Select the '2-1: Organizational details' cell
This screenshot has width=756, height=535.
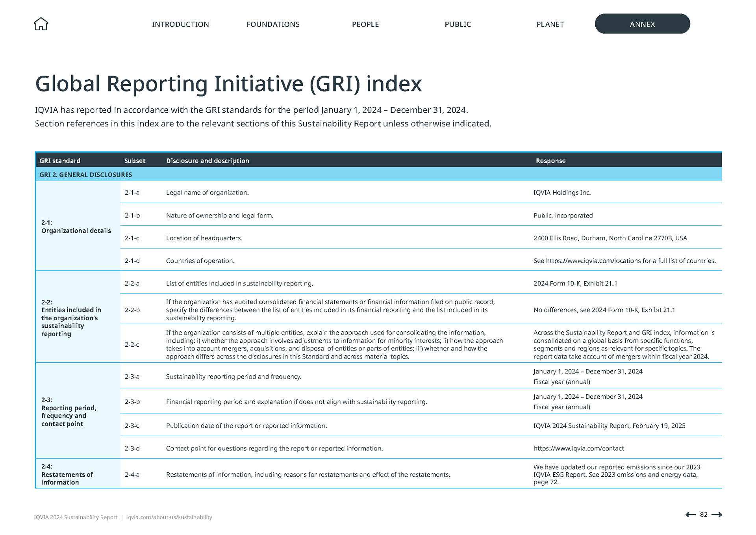(x=78, y=226)
